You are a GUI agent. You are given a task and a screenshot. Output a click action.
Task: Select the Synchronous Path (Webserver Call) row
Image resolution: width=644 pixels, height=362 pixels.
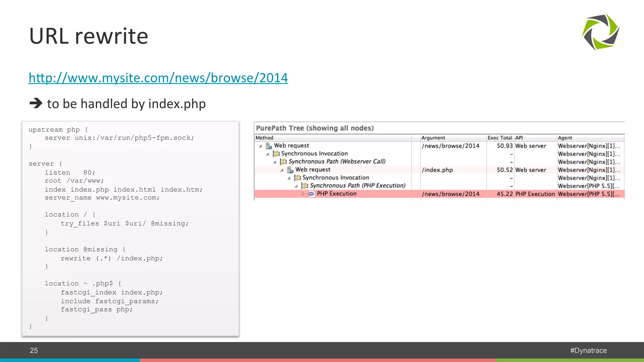pyautogui.click(x=439, y=162)
